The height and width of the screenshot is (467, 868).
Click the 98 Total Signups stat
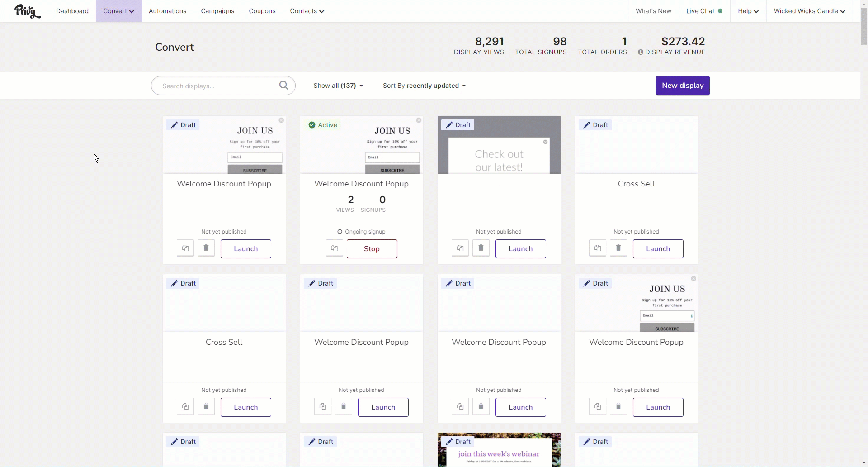pyautogui.click(x=541, y=46)
